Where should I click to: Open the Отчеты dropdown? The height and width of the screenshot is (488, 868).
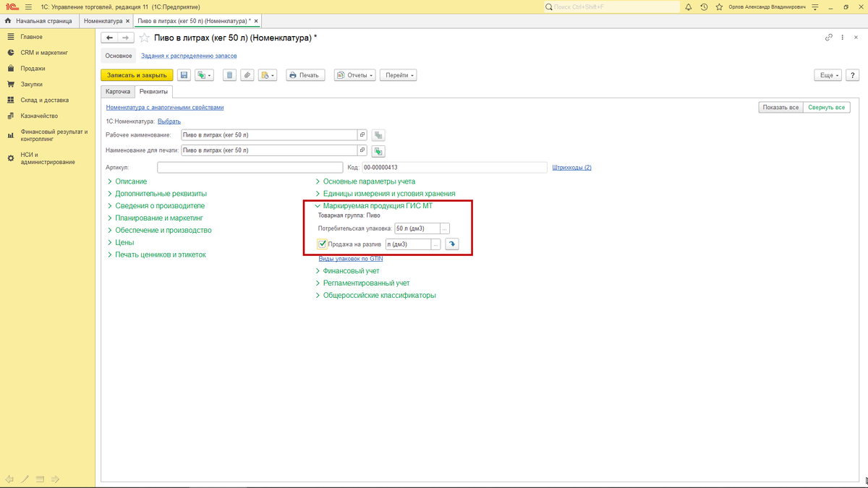point(355,75)
